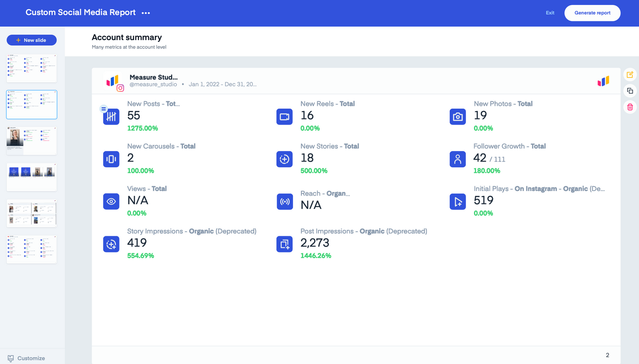Click the Story Impressions value 419
Screen dimensions: 639x364
[137, 243]
